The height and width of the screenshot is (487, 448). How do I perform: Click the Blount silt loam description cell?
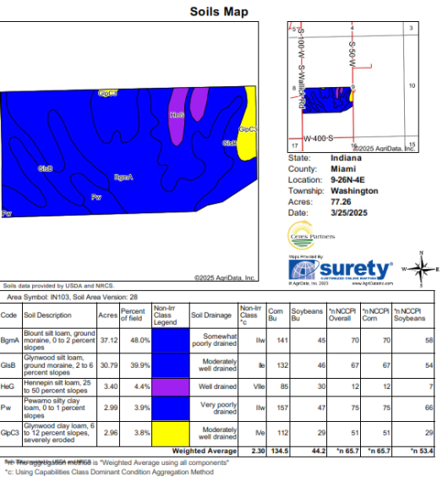pyautogui.click(x=59, y=341)
